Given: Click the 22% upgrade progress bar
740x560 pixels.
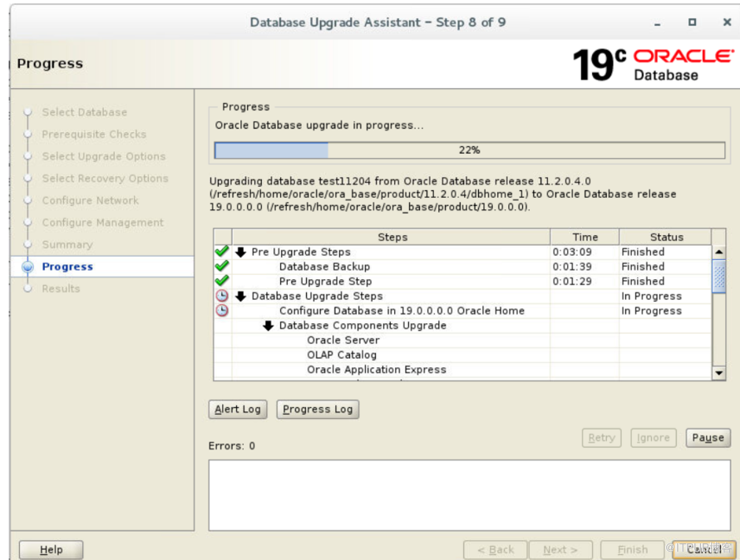Looking at the screenshot, I should pyautogui.click(x=469, y=150).
